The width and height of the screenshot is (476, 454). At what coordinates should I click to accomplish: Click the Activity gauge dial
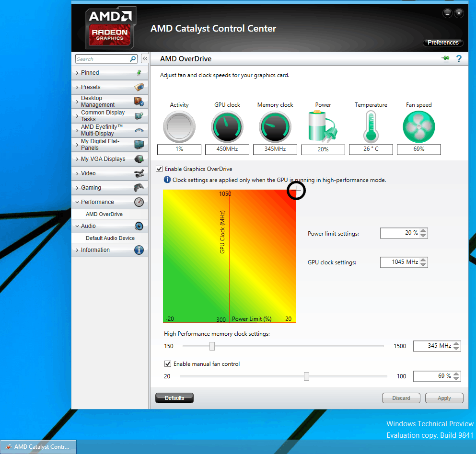coord(179,127)
